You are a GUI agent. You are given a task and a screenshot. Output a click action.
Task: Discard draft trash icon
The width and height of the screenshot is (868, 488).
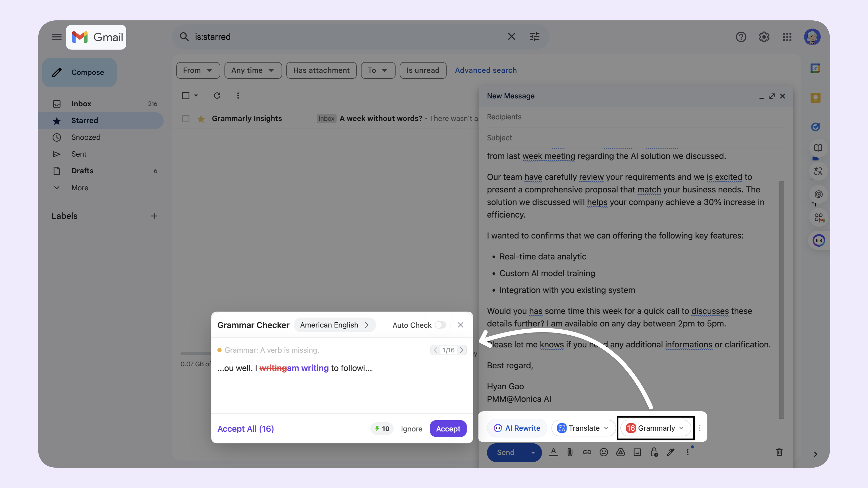point(779,452)
